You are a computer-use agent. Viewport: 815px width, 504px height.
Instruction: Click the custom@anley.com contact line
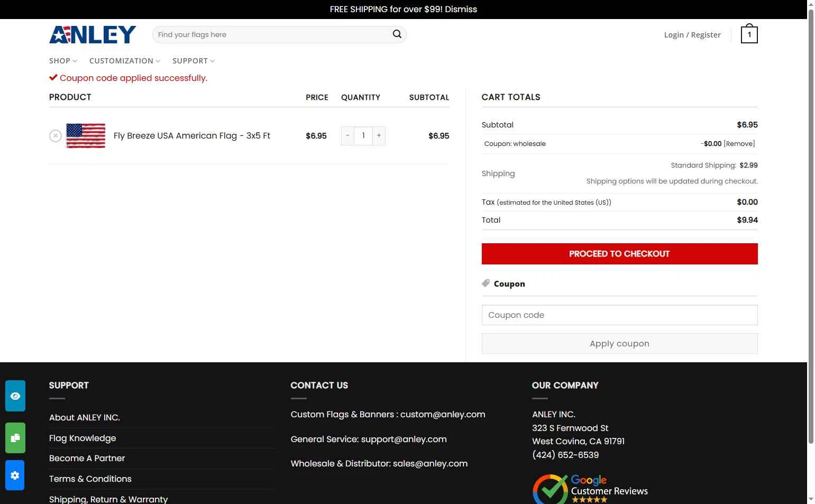click(x=388, y=415)
